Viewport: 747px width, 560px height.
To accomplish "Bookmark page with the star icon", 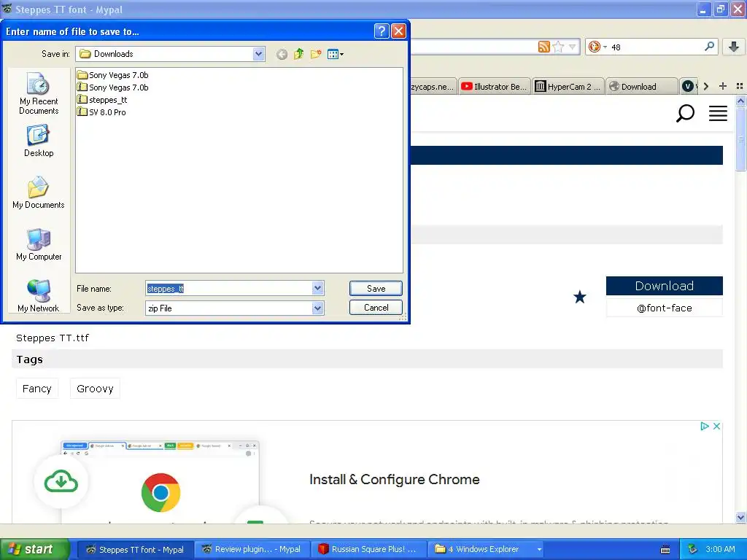I will tap(559, 47).
